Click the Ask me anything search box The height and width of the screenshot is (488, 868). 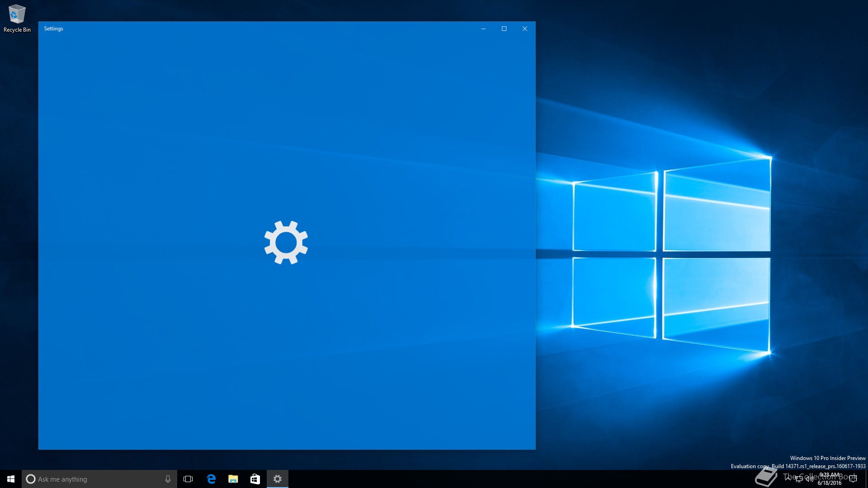[99, 479]
